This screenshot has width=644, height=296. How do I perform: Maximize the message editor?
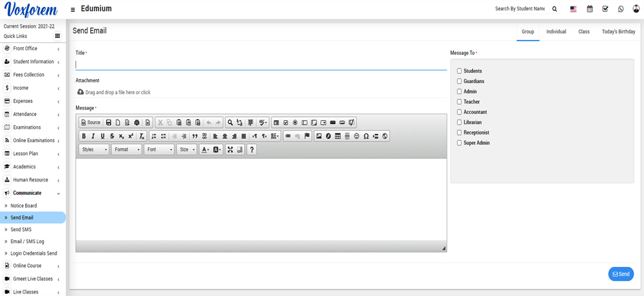coord(230,150)
